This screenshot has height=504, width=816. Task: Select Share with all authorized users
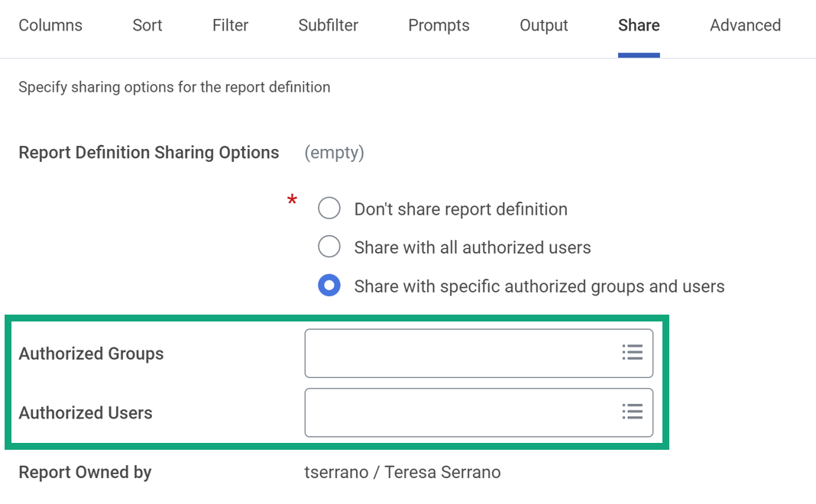tap(329, 247)
